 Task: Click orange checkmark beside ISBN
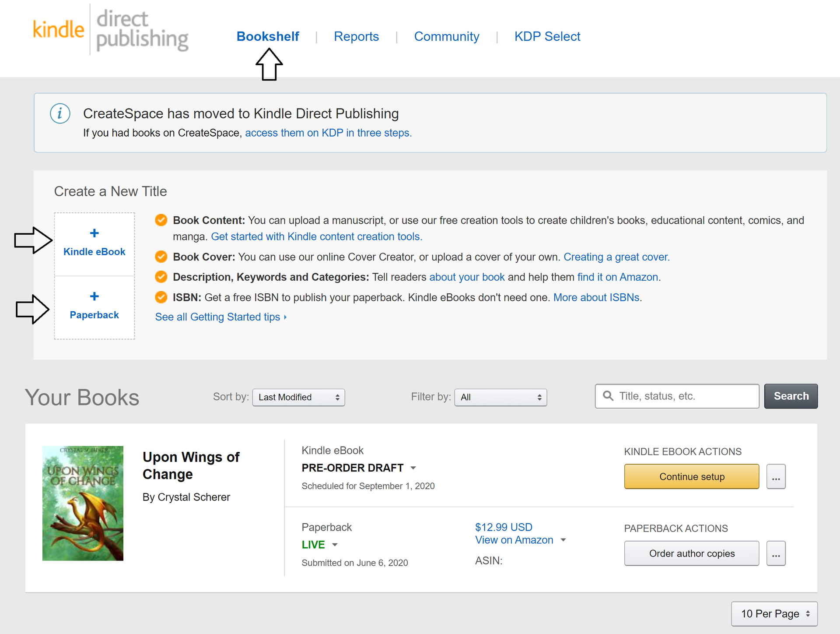161,297
